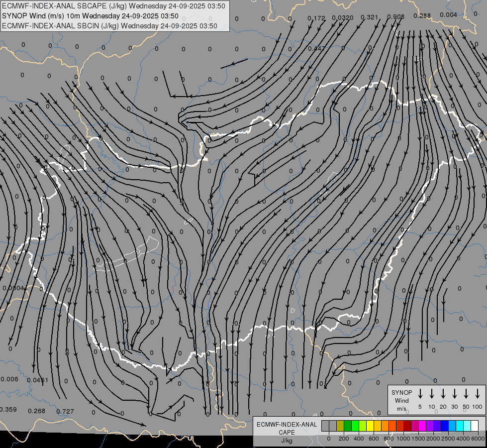487x448 pixels.
Task: Click the map value 0.0320
Action: [x=343, y=18]
